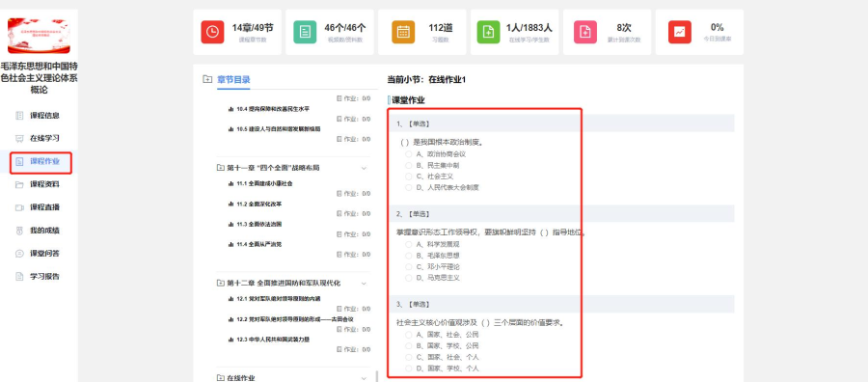
Task: Click the bar-chart icon beside section 11.3
Action: pyautogui.click(x=231, y=224)
